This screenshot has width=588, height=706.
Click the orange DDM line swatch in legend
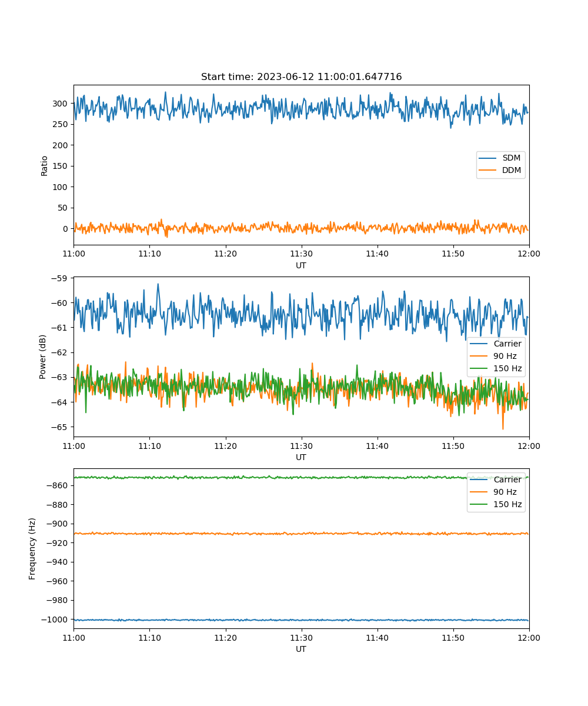488,171
